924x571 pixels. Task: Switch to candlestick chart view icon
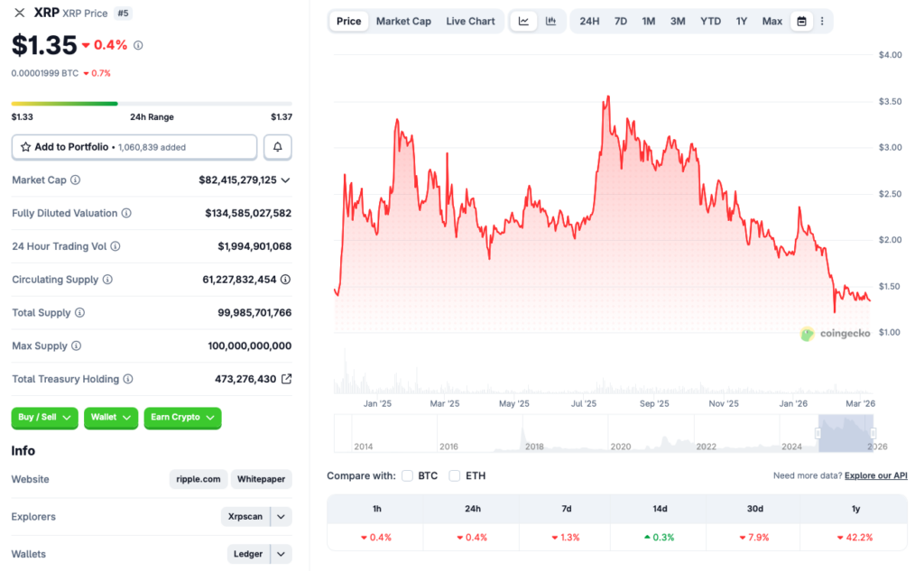tap(550, 21)
